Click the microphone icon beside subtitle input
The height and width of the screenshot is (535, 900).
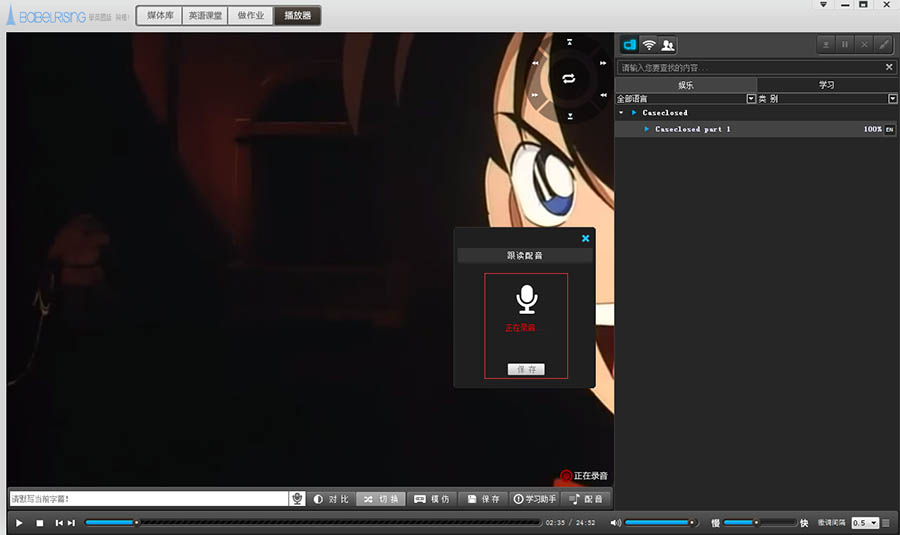pos(297,498)
